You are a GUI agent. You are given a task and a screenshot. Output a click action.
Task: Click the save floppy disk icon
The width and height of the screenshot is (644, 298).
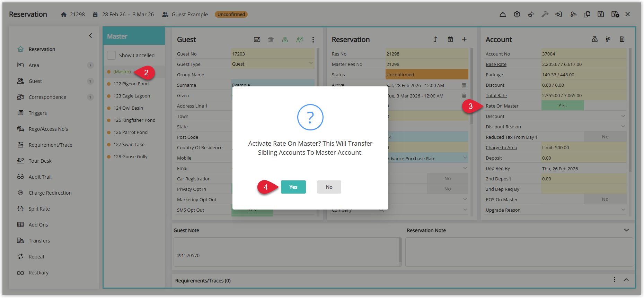(x=601, y=14)
